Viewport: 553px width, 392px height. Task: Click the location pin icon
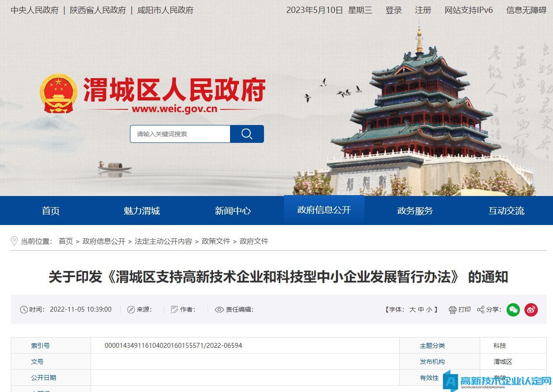click(14, 241)
